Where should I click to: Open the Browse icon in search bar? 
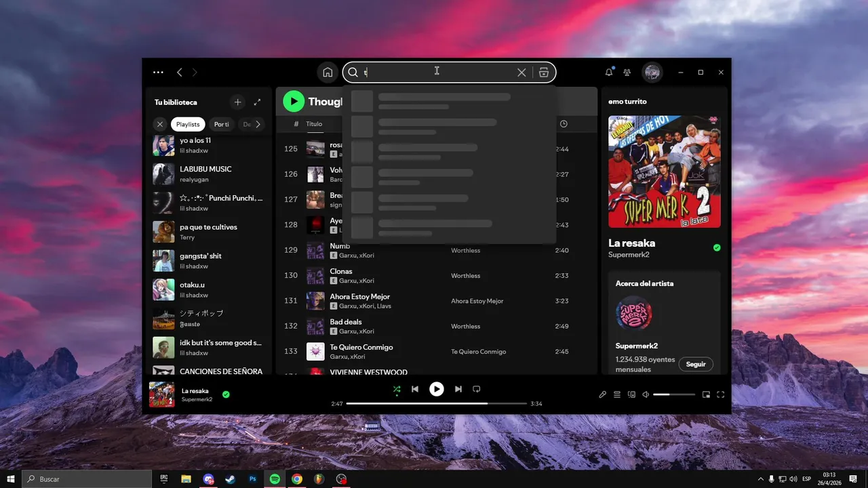click(544, 73)
